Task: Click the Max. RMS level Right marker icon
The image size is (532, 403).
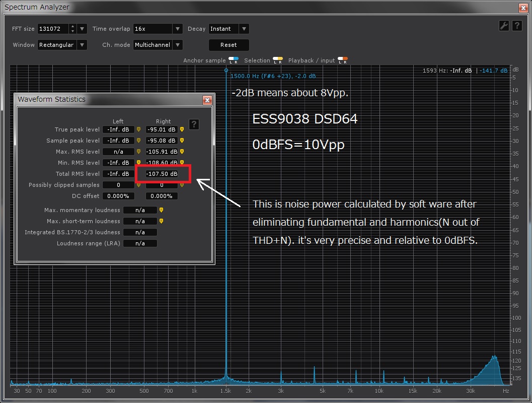Action: 182,152
